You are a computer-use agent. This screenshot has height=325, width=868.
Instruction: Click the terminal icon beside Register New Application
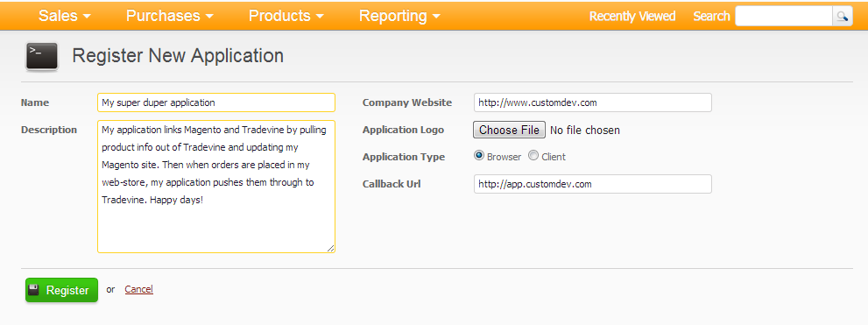click(41, 56)
